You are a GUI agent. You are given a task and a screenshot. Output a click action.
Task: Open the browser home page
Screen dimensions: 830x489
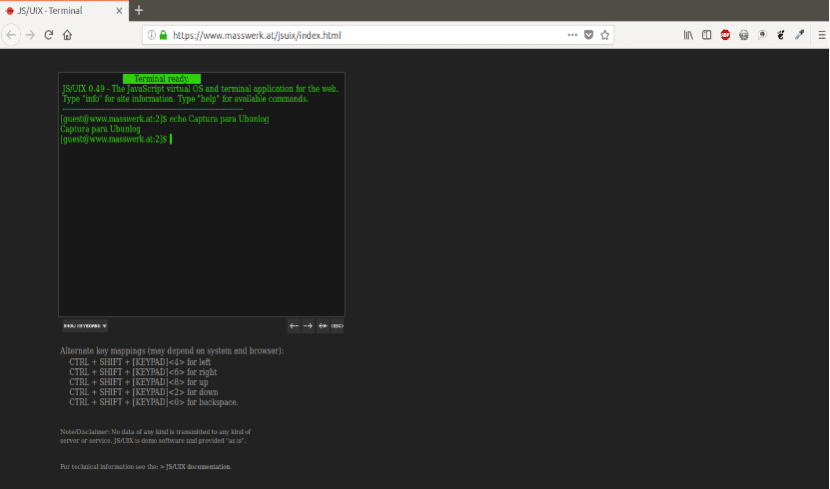tap(67, 35)
